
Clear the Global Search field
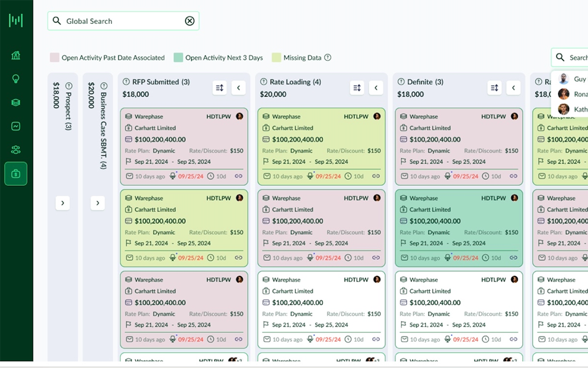(190, 21)
